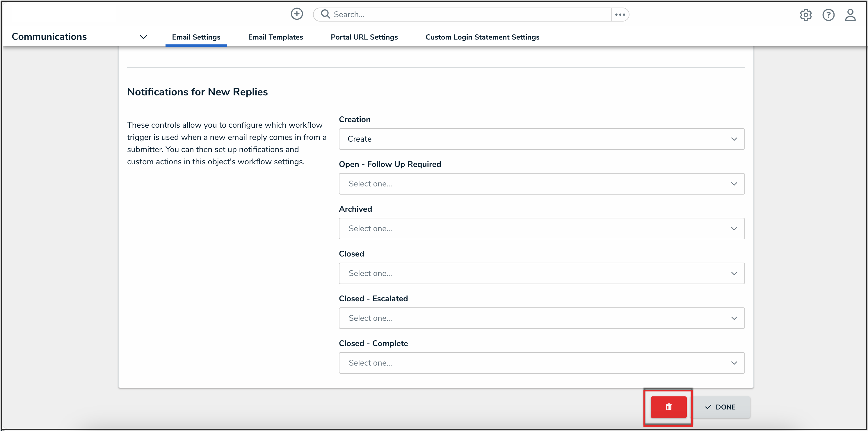Switch to the Email Templates tab
This screenshot has height=431, width=868.
(275, 37)
